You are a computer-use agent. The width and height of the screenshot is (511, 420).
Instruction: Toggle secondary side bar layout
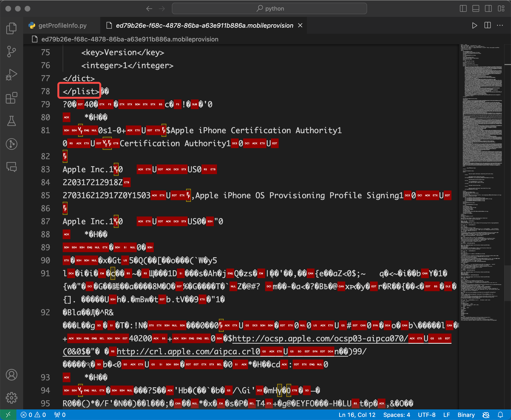(x=488, y=8)
